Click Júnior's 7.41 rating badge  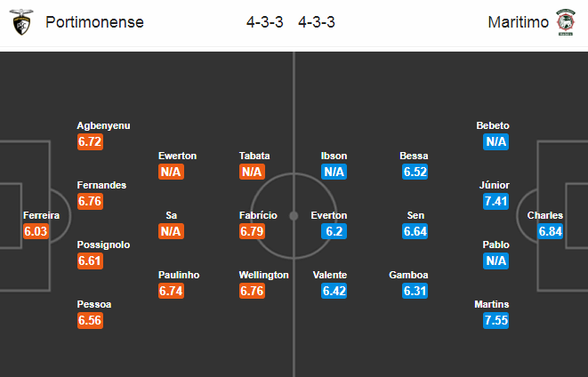[495, 201]
